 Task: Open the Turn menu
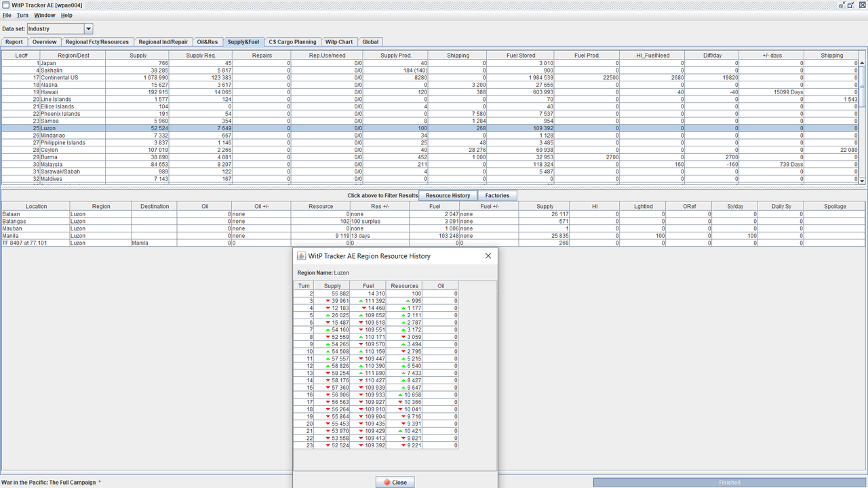tap(22, 15)
